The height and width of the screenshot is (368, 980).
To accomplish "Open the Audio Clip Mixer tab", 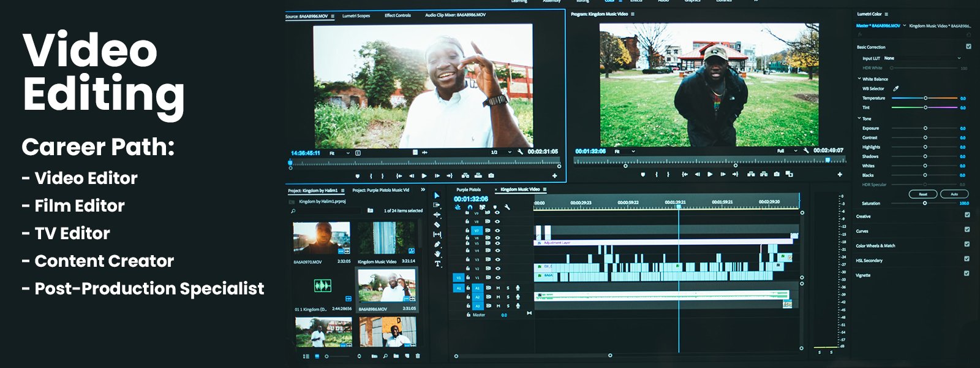I will [455, 15].
